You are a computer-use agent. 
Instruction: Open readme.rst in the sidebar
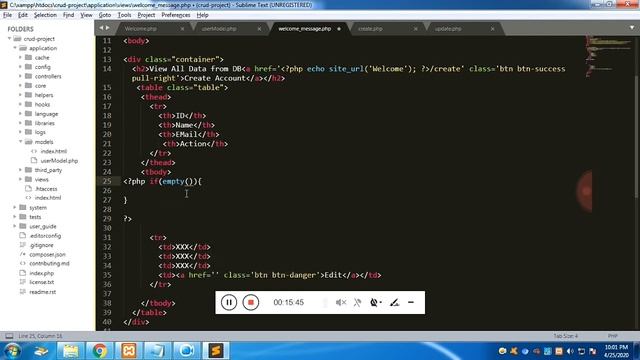click(x=42, y=292)
